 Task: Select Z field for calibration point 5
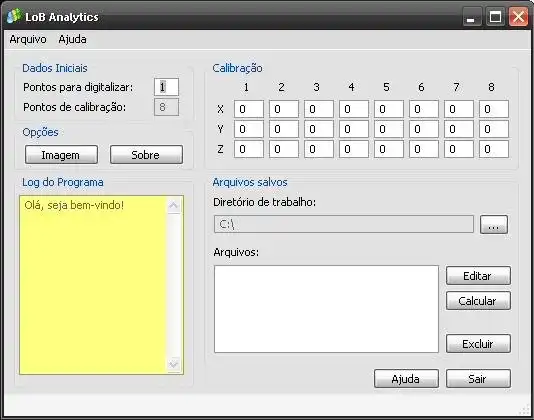click(389, 149)
